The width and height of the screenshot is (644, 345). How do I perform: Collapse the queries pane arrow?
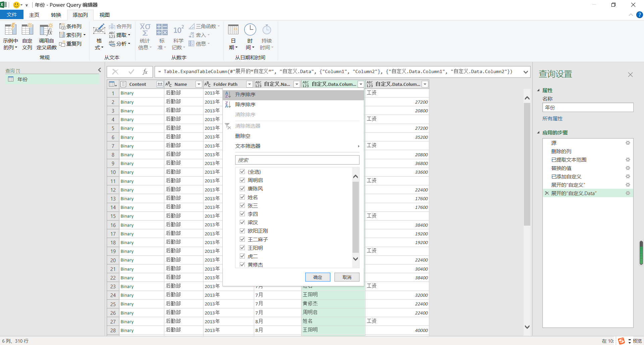click(100, 70)
